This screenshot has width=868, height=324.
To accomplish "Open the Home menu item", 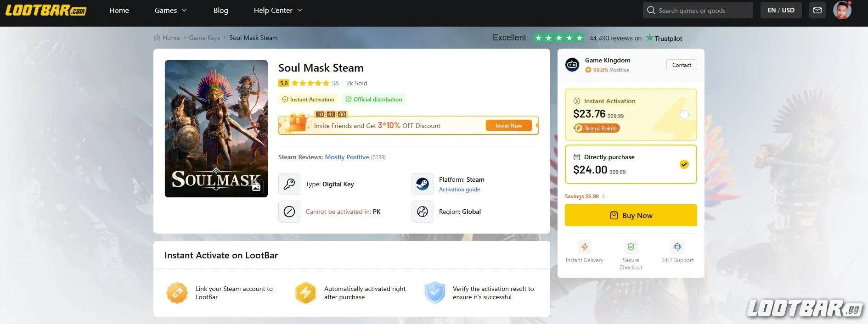I will click(x=119, y=10).
